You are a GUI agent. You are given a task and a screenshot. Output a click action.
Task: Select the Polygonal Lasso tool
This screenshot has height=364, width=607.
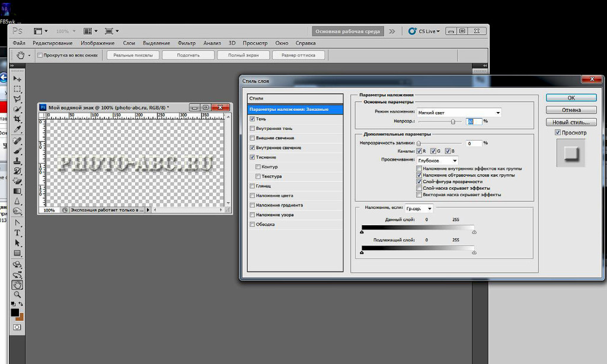[x=17, y=99]
